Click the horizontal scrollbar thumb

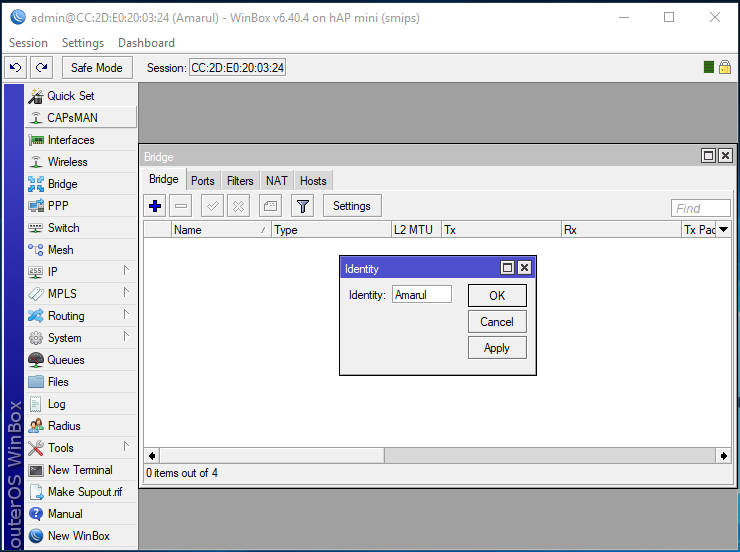(272, 456)
